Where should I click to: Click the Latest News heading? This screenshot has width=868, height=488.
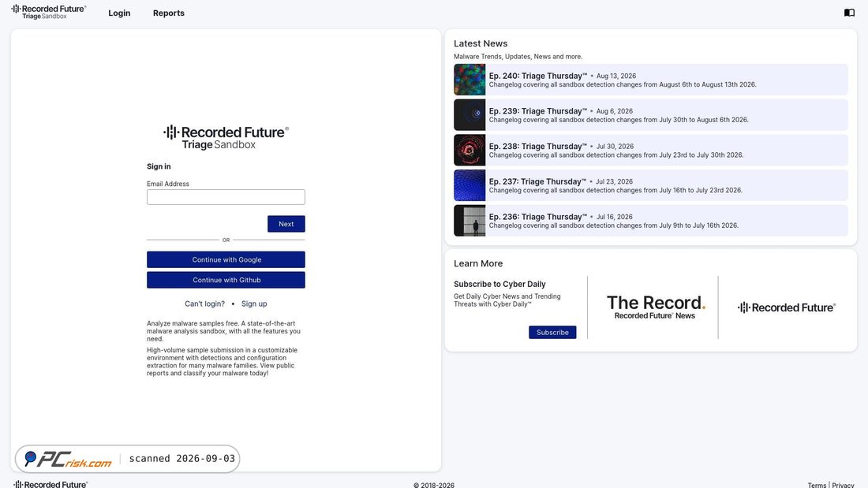point(481,43)
